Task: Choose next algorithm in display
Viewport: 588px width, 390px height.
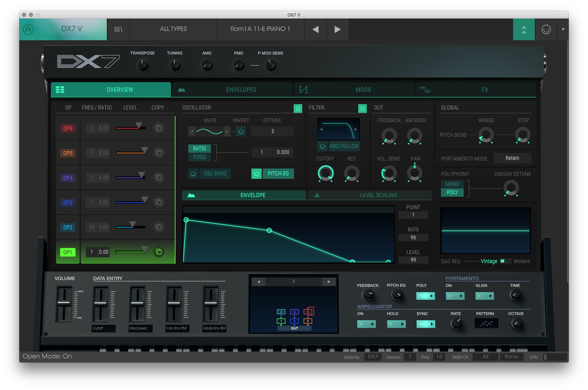Action: [329, 282]
